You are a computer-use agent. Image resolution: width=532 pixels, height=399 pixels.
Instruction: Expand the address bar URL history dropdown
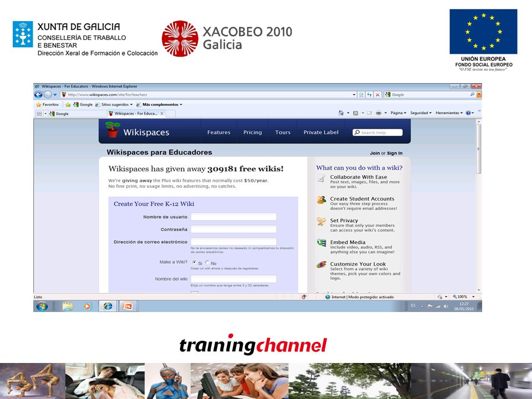pos(354,95)
